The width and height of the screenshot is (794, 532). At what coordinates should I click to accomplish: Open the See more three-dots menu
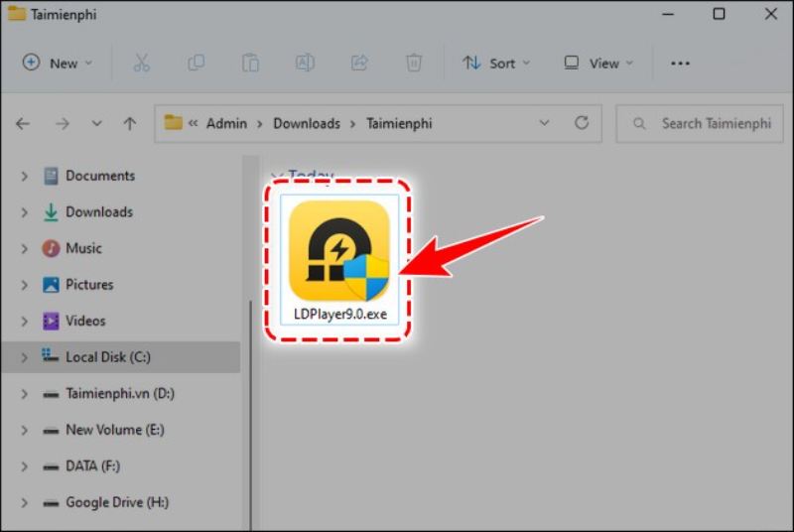click(680, 63)
